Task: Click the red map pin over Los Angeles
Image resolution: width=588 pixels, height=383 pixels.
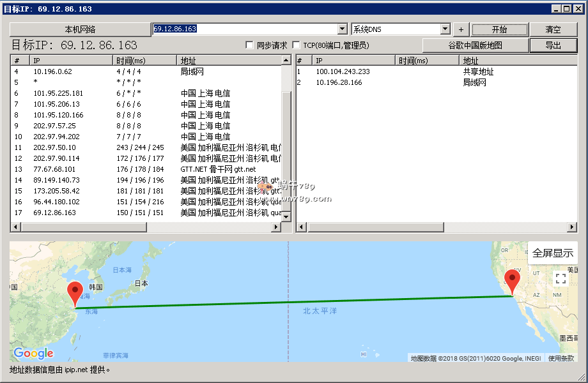Action: point(512,282)
